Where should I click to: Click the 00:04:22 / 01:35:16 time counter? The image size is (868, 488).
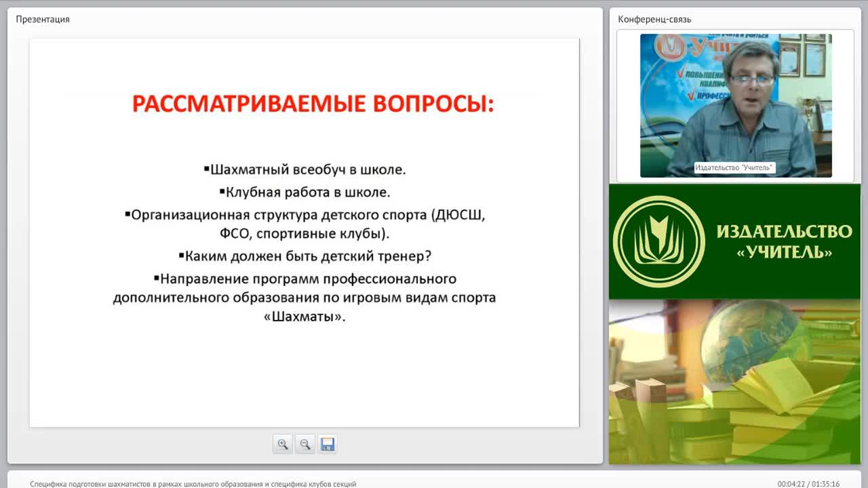click(x=808, y=484)
